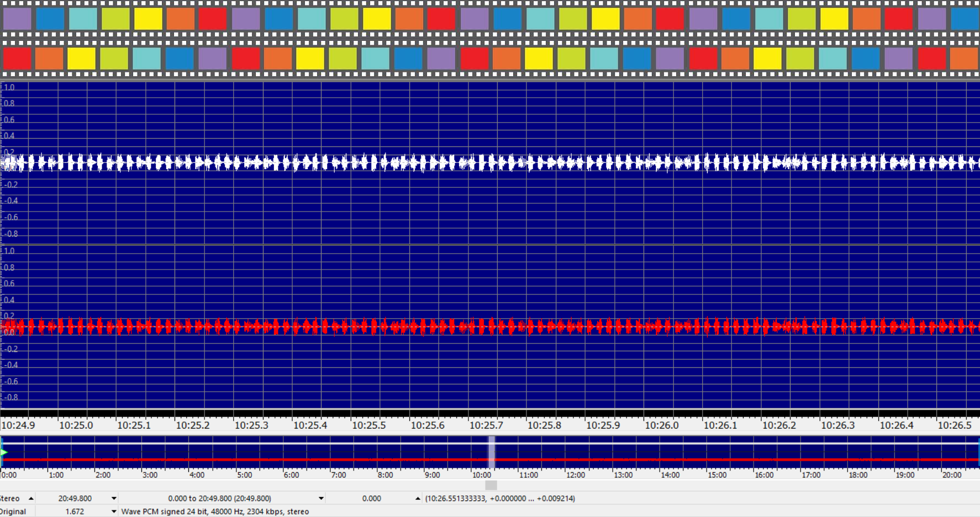
Task: Click the green play marker in the overview
Action: click(x=4, y=452)
